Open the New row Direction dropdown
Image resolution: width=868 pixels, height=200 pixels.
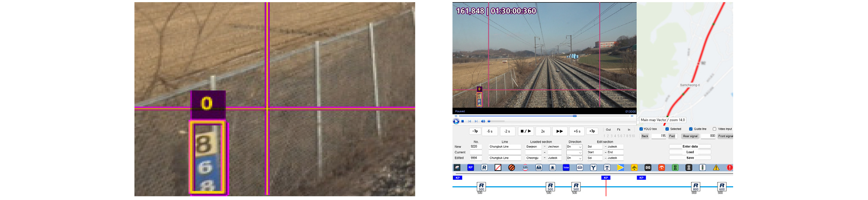tap(574, 147)
